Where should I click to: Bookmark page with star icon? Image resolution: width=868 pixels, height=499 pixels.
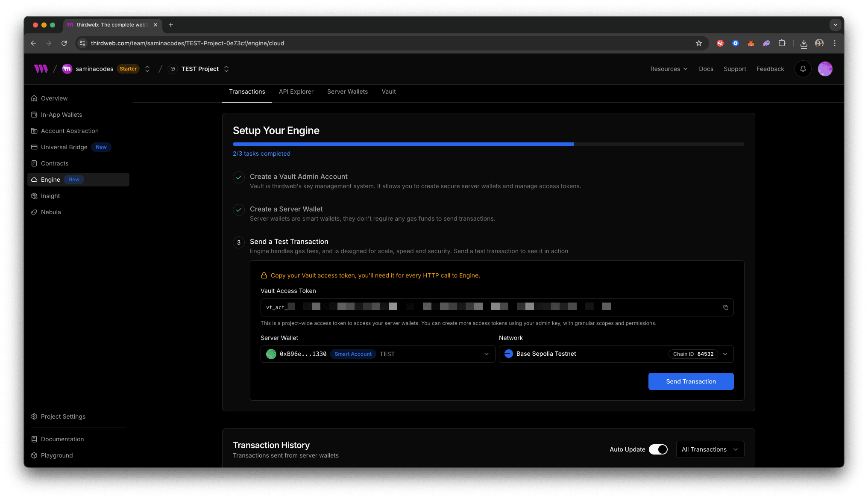tap(699, 43)
